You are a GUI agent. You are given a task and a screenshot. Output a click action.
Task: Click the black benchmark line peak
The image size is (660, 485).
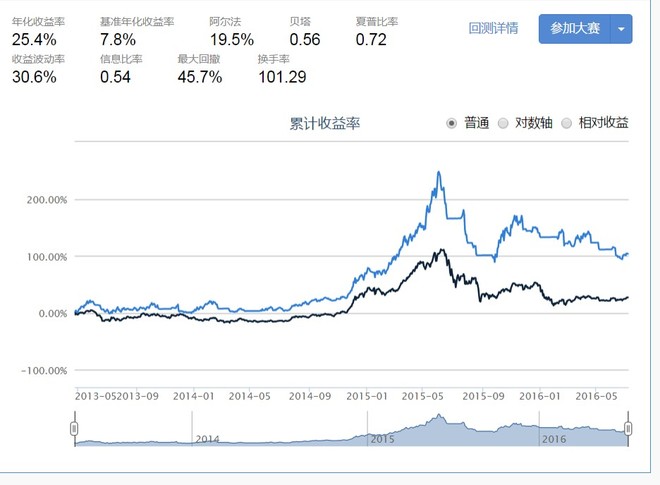click(442, 250)
